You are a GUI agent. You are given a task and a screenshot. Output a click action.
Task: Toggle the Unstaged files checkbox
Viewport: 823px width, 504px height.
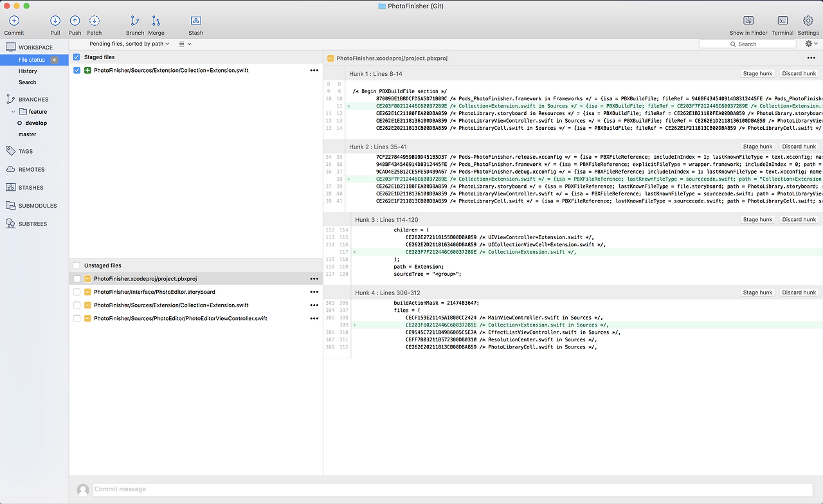tap(77, 265)
